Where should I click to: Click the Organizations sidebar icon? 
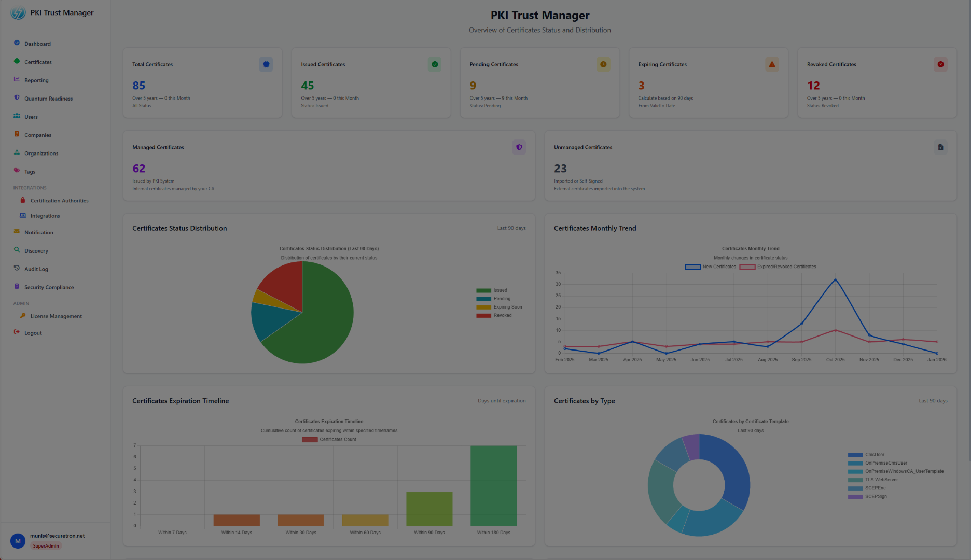[x=17, y=152]
